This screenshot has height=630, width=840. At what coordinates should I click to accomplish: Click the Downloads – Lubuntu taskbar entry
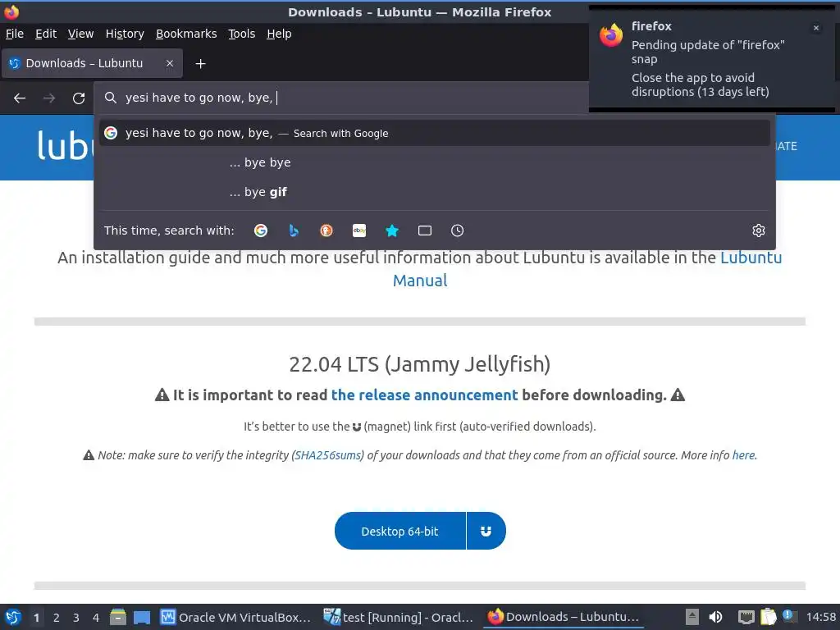pyautogui.click(x=564, y=617)
